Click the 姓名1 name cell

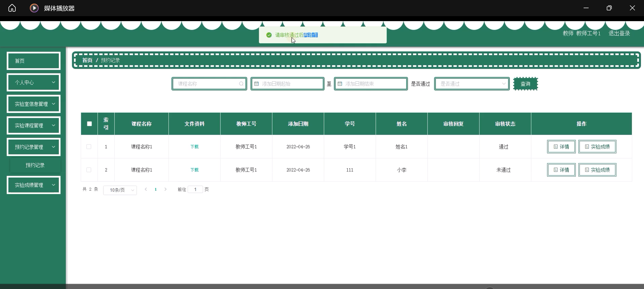click(402, 147)
